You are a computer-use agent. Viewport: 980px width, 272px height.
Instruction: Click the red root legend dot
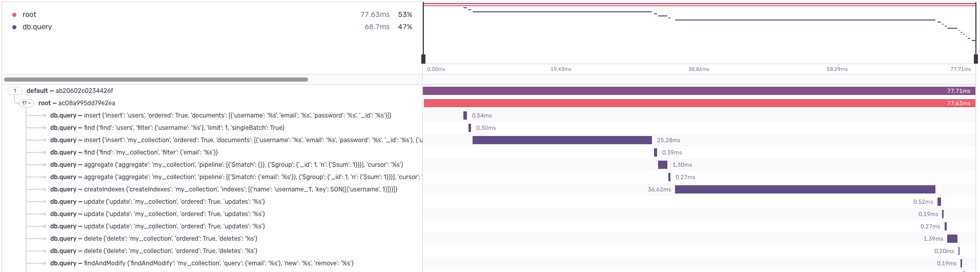point(14,15)
